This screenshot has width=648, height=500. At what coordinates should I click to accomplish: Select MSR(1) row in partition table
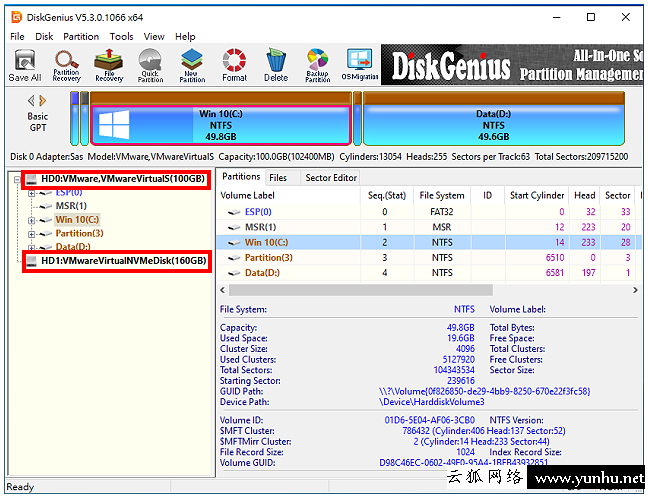pos(427,227)
